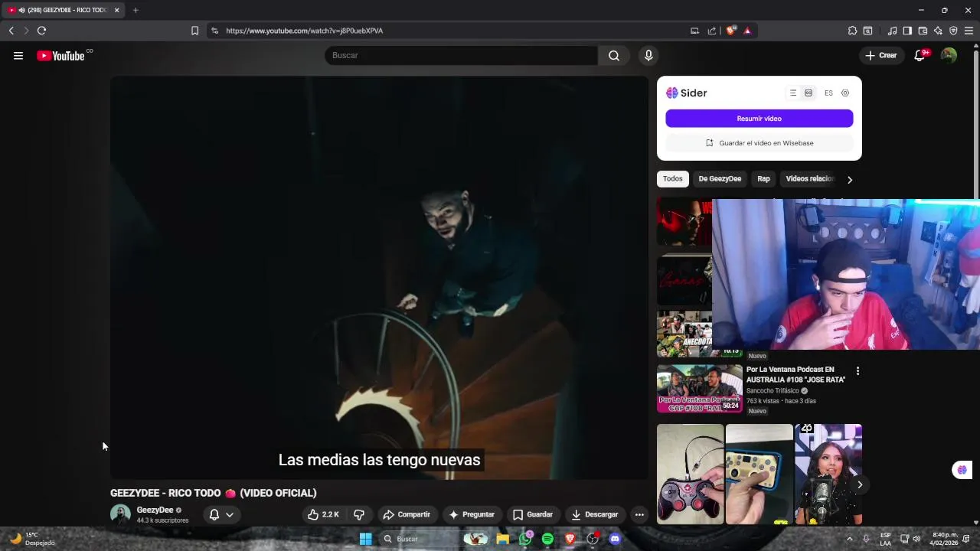The width and height of the screenshot is (980, 551).
Task: Open more actions three-dot menu under video
Action: [639, 514]
